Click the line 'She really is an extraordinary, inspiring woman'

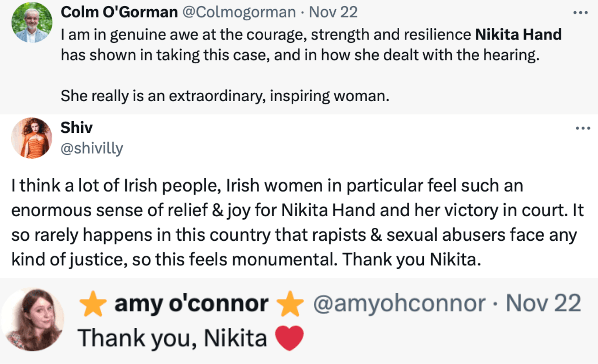tap(225, 96)
